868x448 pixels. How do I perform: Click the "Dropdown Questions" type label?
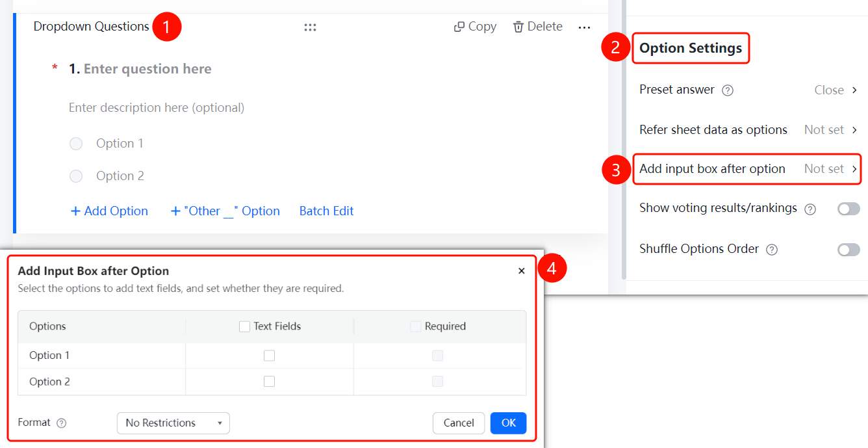point(92,27)
